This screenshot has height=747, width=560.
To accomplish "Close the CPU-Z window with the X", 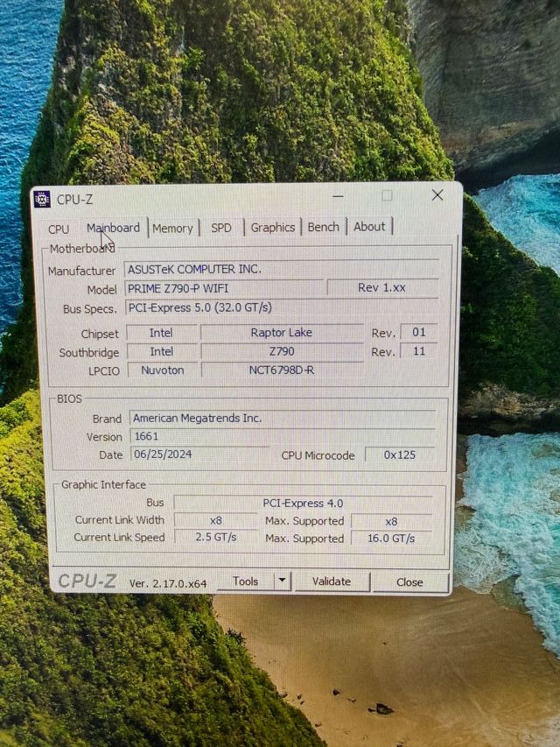I will (x=437, y=194).
